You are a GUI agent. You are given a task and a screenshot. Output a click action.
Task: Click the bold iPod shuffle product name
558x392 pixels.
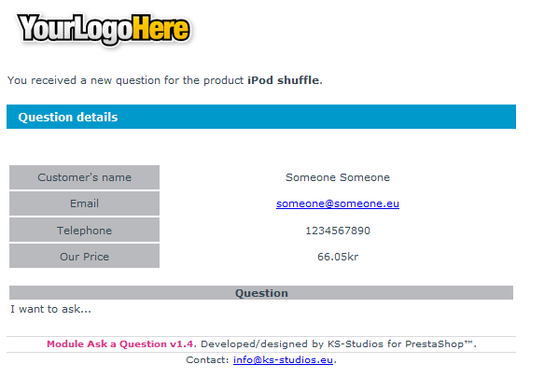tap(284, 80)
